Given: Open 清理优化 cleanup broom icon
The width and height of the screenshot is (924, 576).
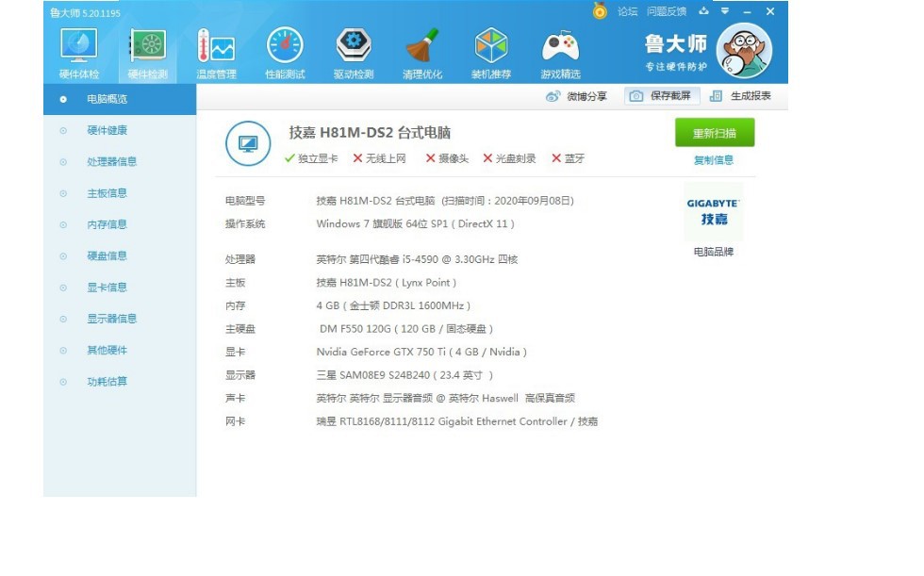Looking at the screenshot, I should pos(422,53).
